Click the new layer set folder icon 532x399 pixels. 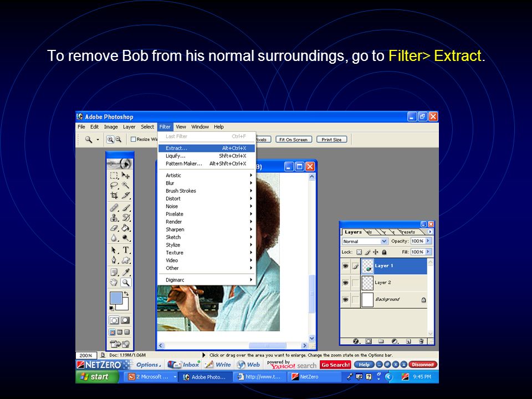click(381, 341)
